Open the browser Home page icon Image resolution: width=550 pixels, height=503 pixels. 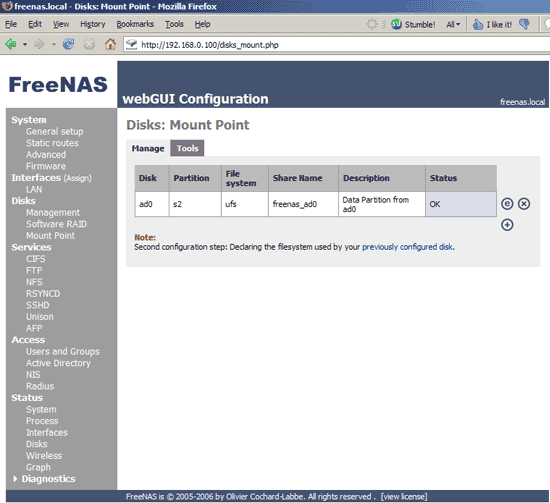pyautogui.click(x=110, y=44)
